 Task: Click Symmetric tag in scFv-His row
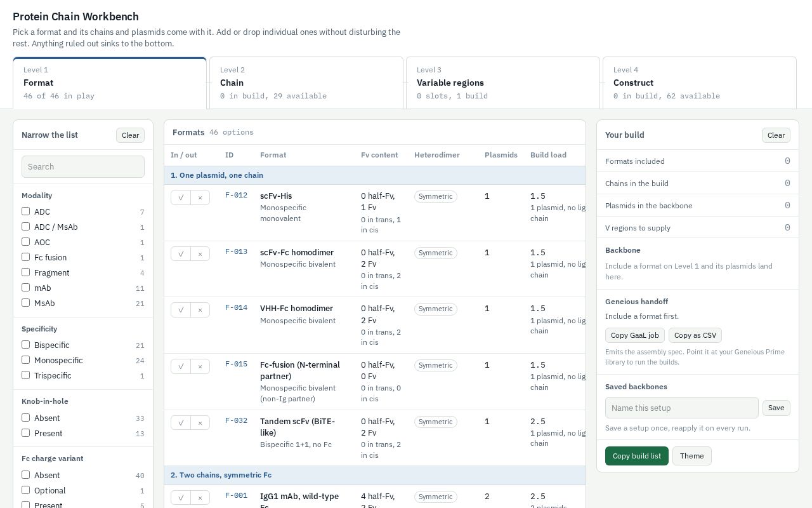coord(435,196)
